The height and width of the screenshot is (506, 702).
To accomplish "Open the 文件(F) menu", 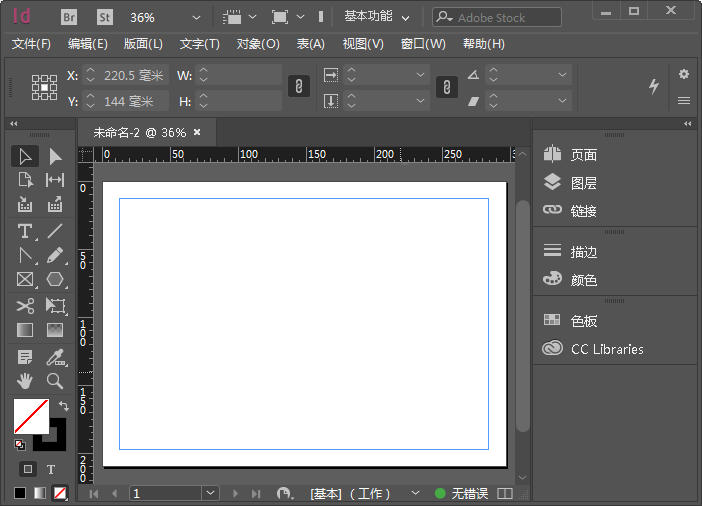I will [x=31, y=44].
